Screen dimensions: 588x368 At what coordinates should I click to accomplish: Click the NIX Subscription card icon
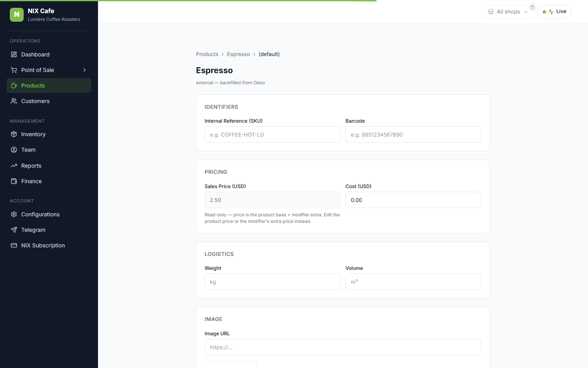(14, 245)
